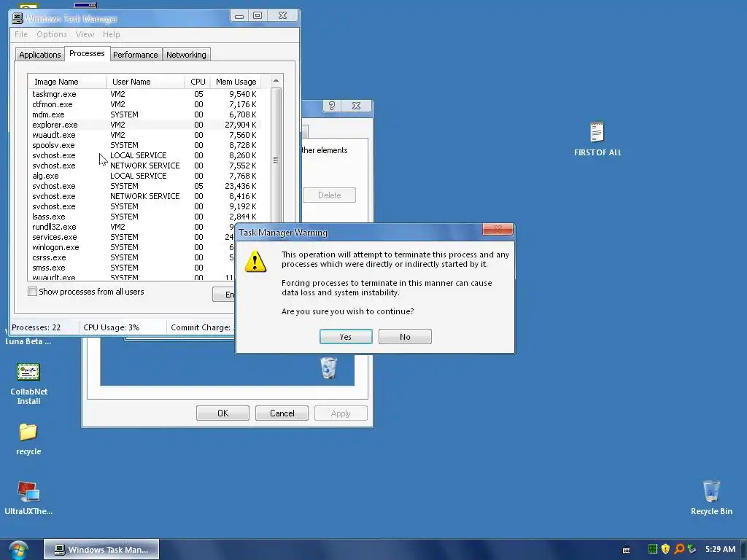747x560 pixels.
Task: Select the recycle folder icon
Action: (28, 439)
